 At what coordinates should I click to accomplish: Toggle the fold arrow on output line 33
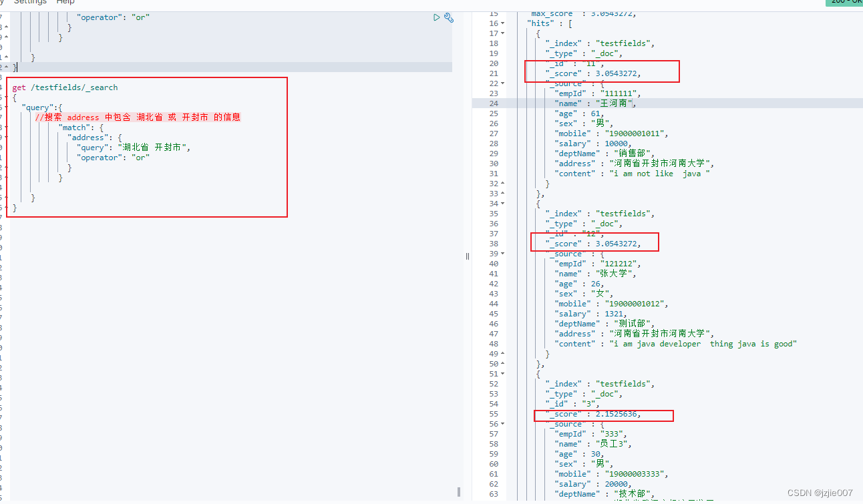(x=502, y=194)
